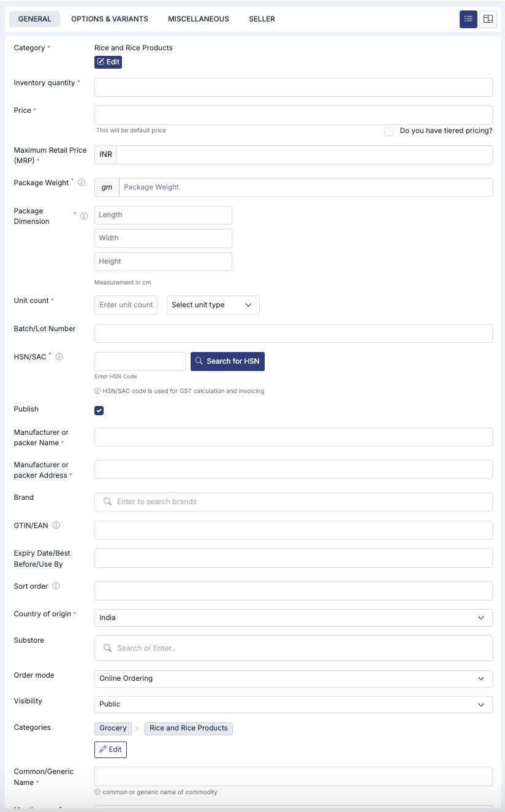Click GTIN/EAN info icon
This screenshot has width=505, height=812.
pos(56,526)
